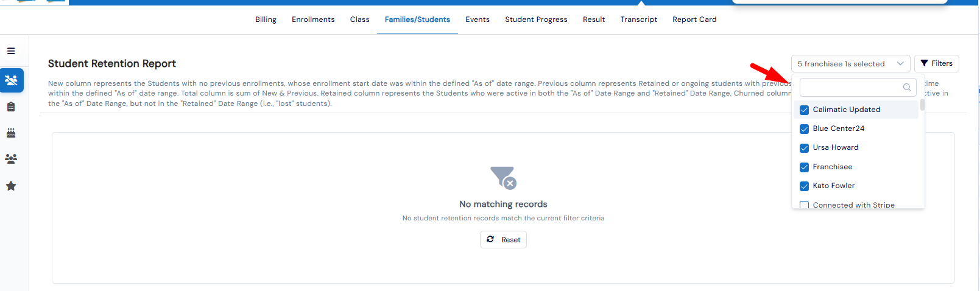
Task: Check the Connected with Stripe checkbox
Action: pyautogui.click(x=804, y=205)
